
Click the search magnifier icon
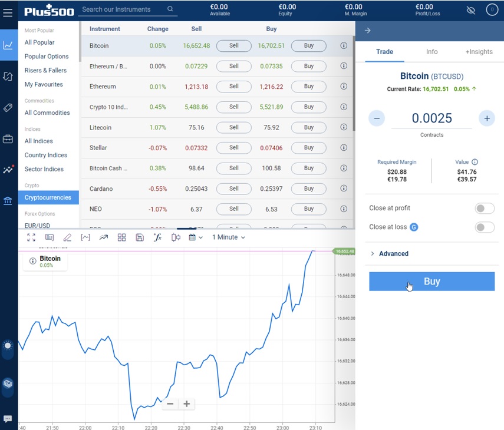170,9
